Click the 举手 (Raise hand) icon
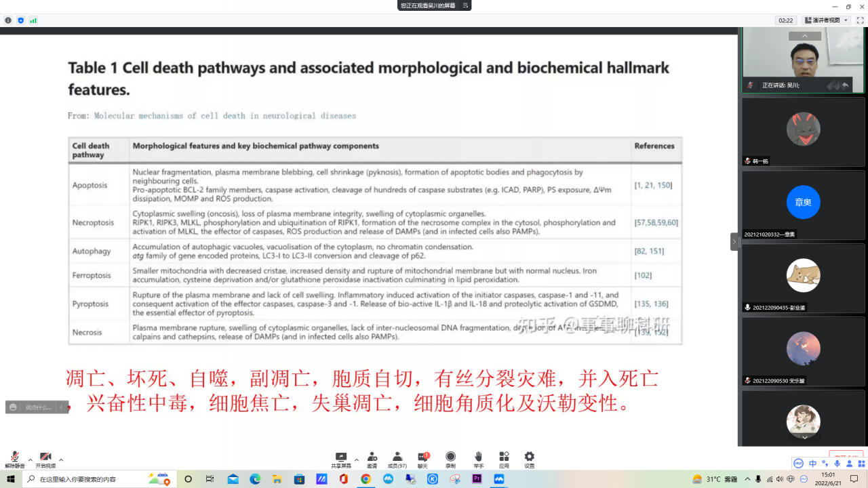Image resolution: width=868 pixels, height=488 pixels. point(479,456)
